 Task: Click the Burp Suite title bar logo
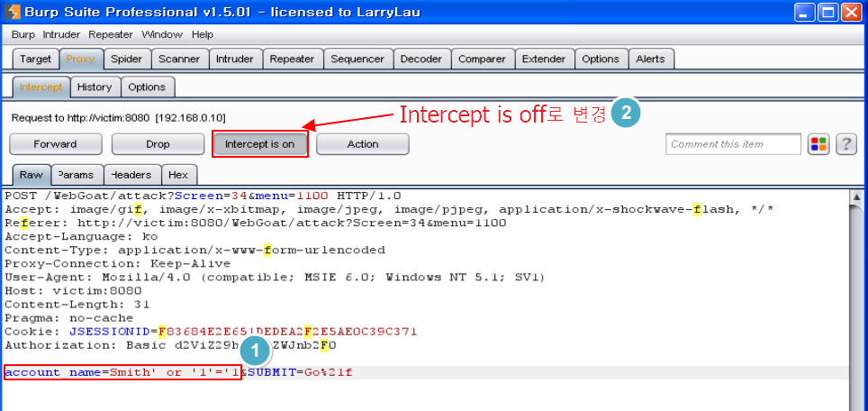pyautogui.click(x=13, y=12)
